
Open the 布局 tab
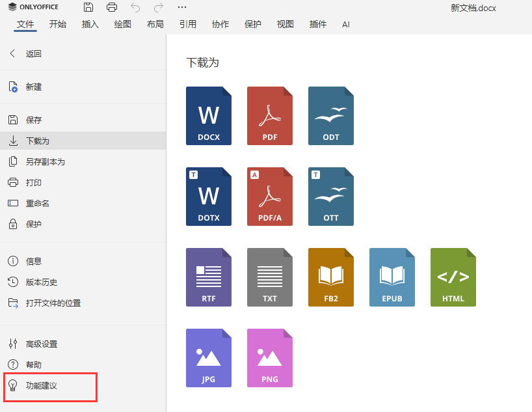click(155, 24)
